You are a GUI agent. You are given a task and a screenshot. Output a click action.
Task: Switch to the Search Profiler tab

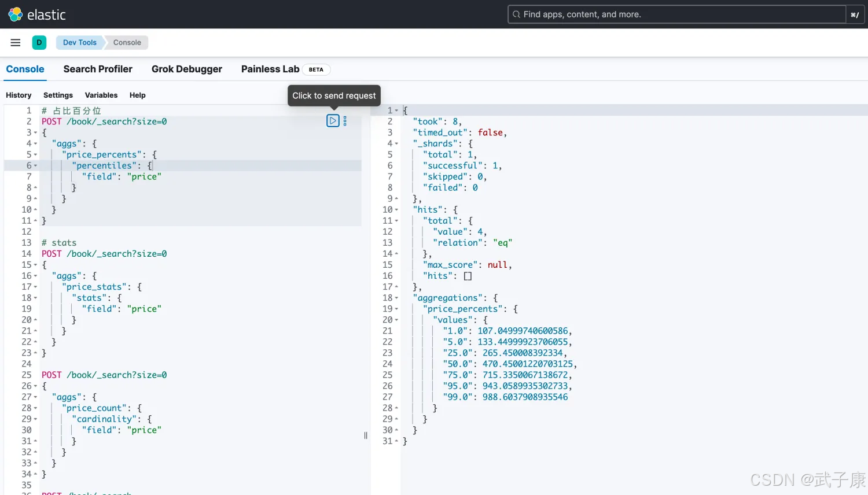coord(98,69)
